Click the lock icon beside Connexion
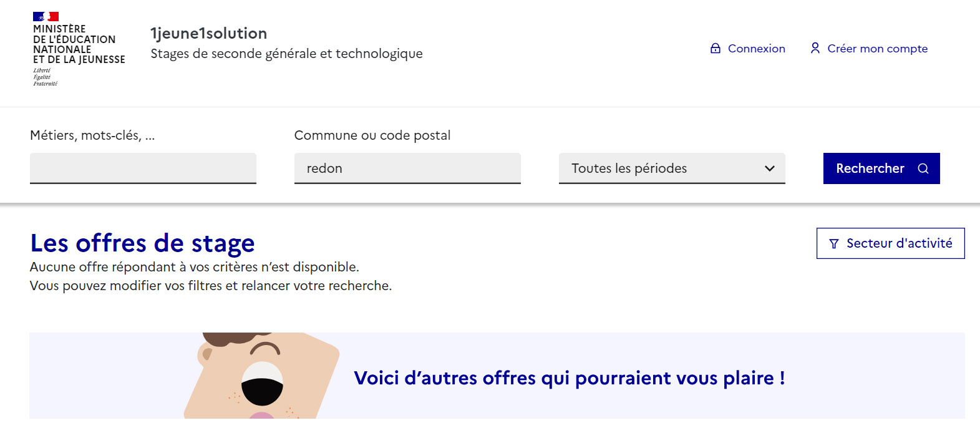Viewport: 980px width, 448px height. click(716, 49)
